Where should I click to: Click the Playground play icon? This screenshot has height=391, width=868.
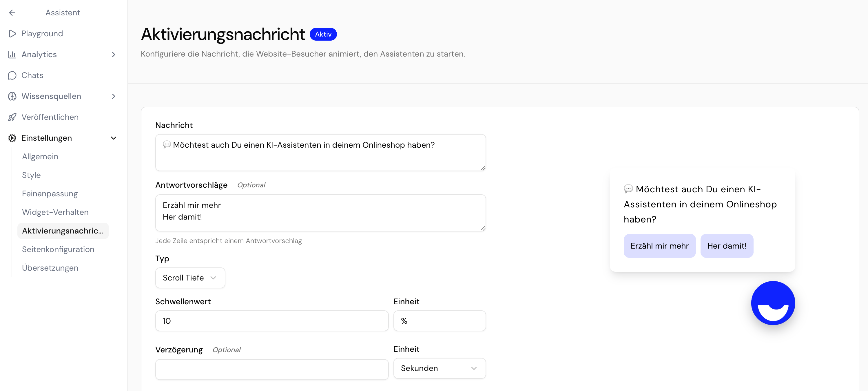click(x=12, y=34)
